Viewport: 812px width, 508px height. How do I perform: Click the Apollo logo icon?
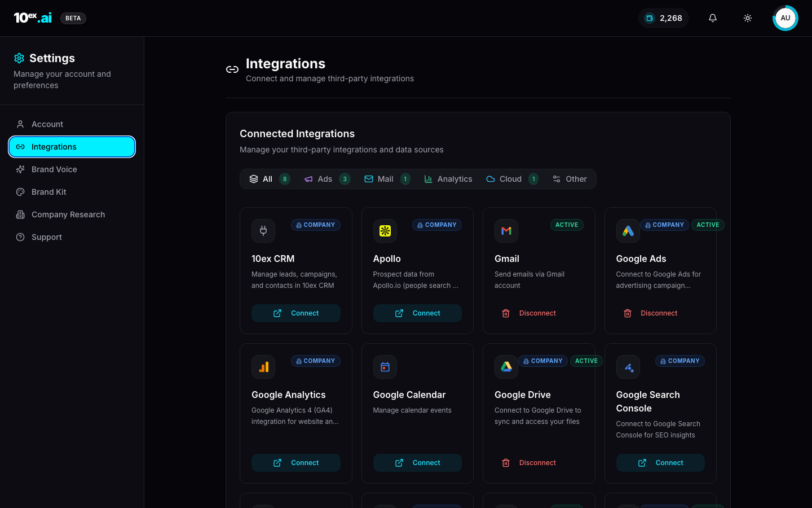pyautogui.click(x=385, y=231)
